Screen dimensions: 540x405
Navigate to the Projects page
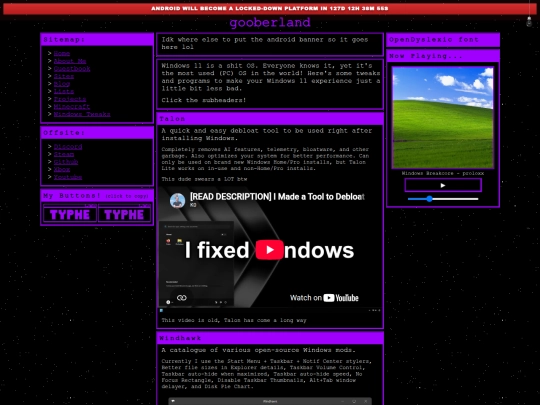pyautogui.click(x=70, y=99)
